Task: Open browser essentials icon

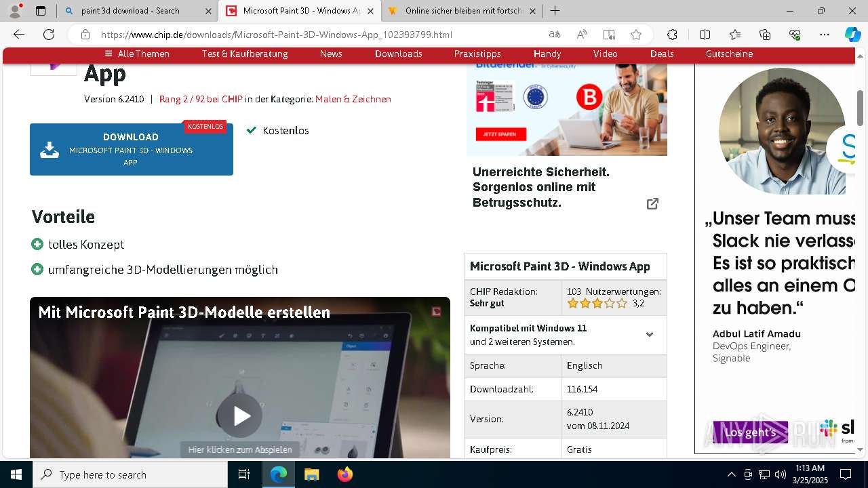Action: coord(795,35)
